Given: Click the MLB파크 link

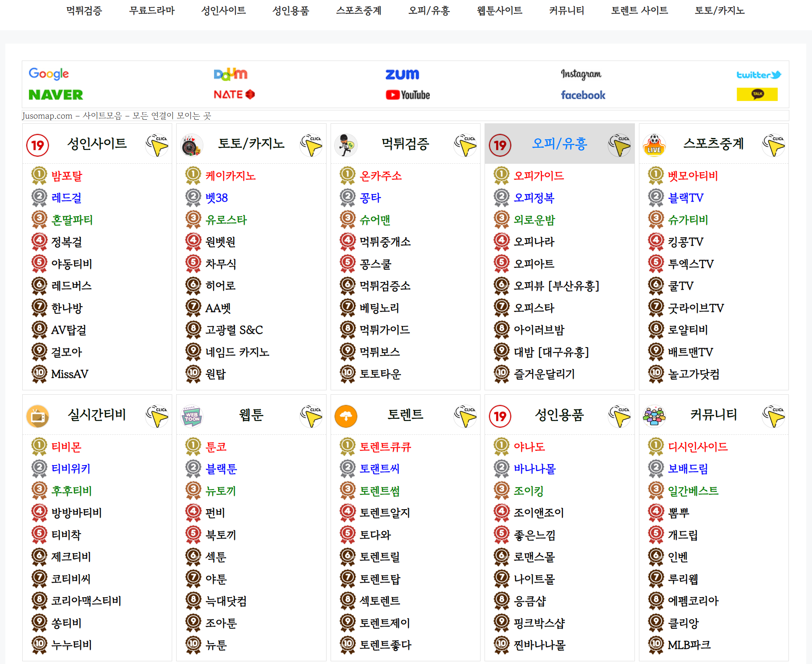Looking at the screenshot, I should point(689,644).
